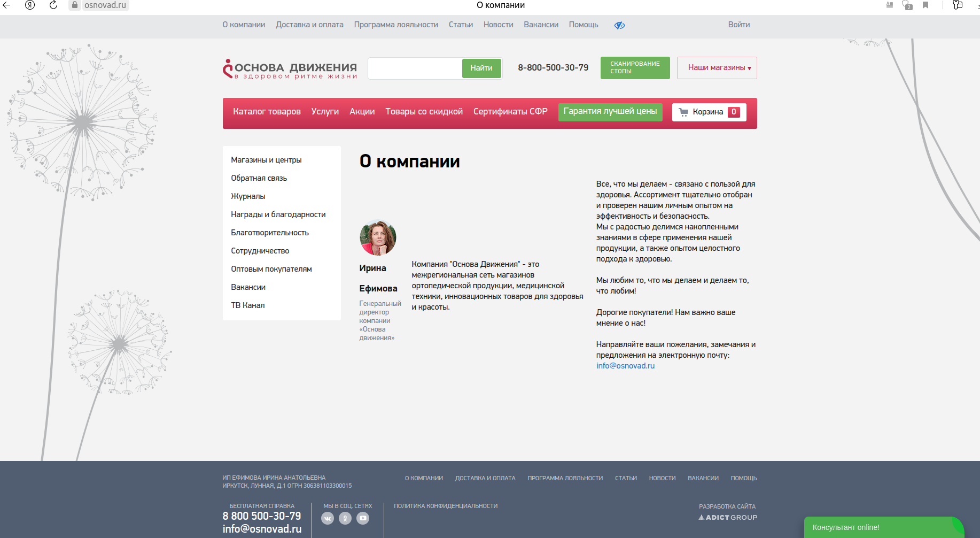Open the YouTube social icon

[363, 518]
